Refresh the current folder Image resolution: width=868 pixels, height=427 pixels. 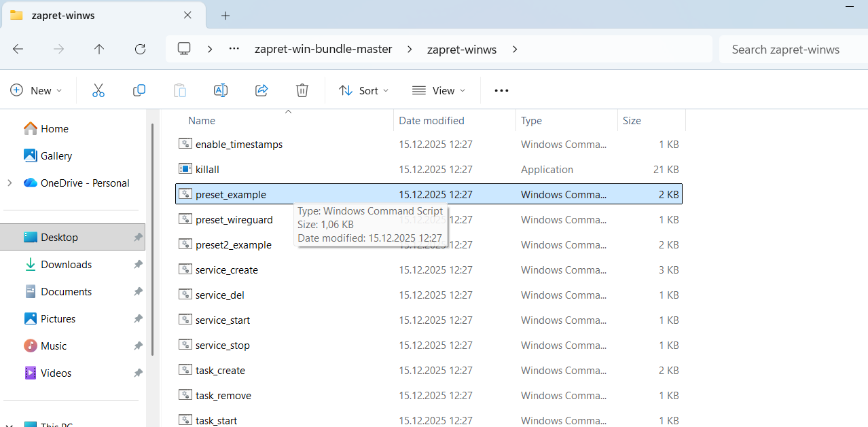click(x=140, y=49)
